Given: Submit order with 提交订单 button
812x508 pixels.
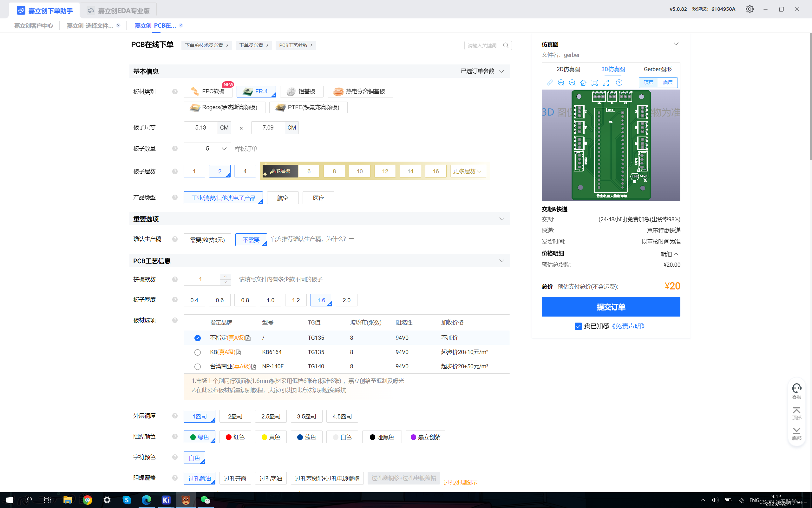Looking at the screenshot, I should point(611,307).
